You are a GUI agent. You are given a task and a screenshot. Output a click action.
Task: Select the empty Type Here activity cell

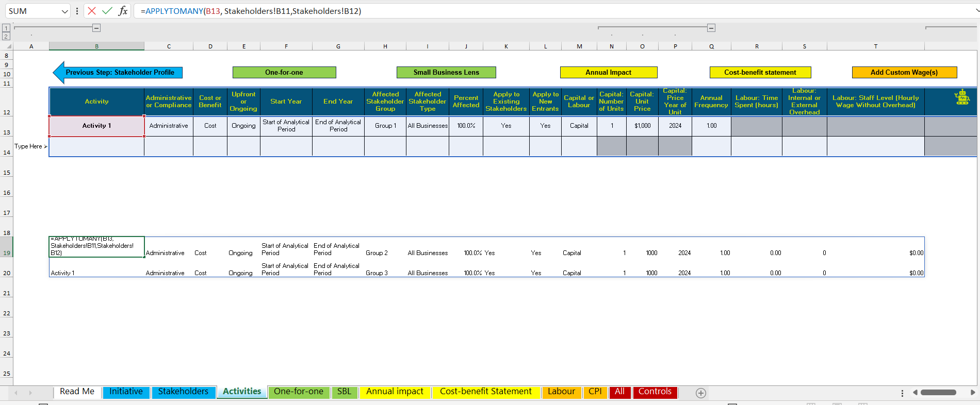click(x=96, y=146)
